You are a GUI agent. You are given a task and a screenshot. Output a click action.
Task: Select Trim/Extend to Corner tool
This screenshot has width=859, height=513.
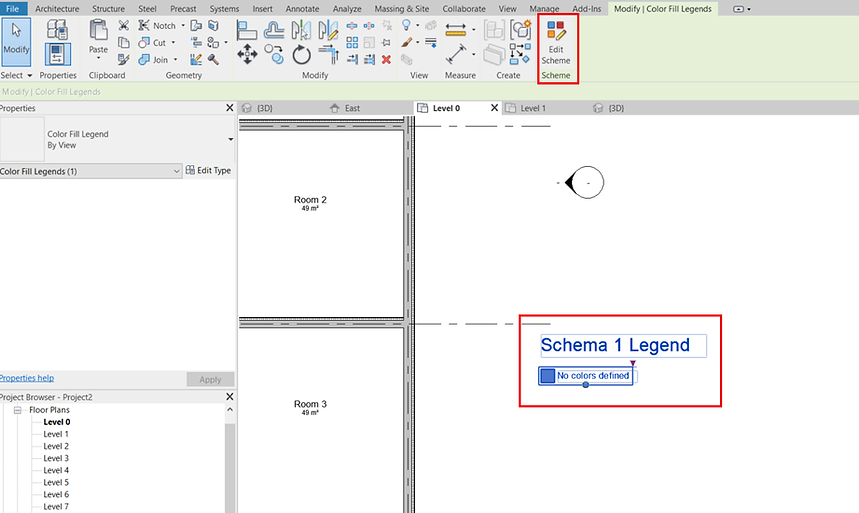[328, 55]
